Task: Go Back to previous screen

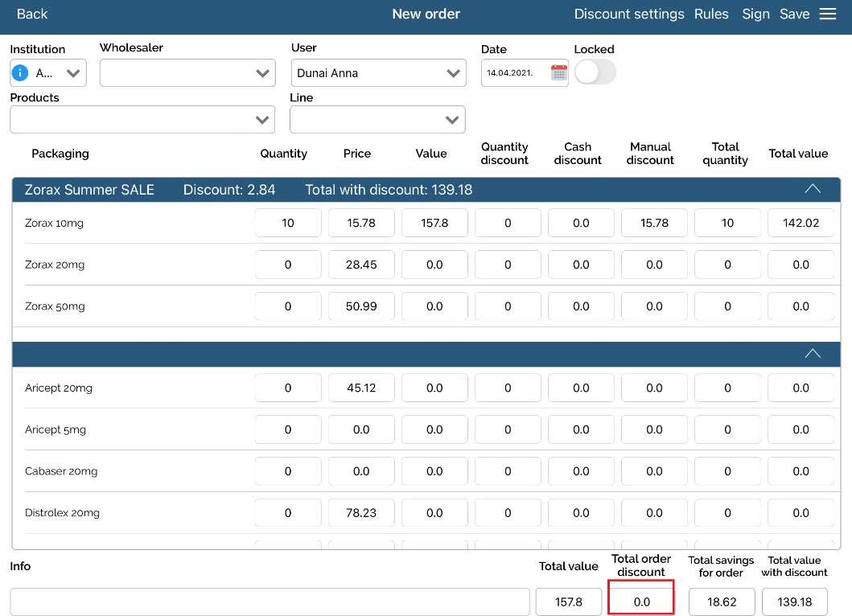Action: [x=32, y=14]
